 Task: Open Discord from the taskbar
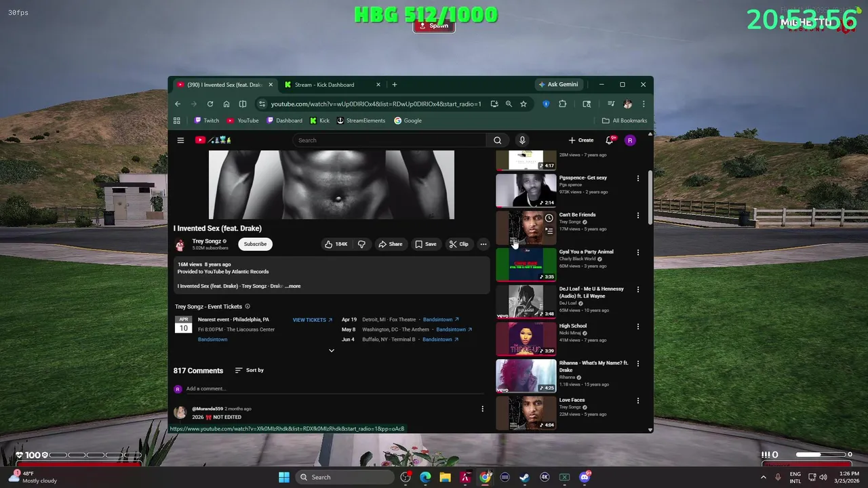click(585, 477)
